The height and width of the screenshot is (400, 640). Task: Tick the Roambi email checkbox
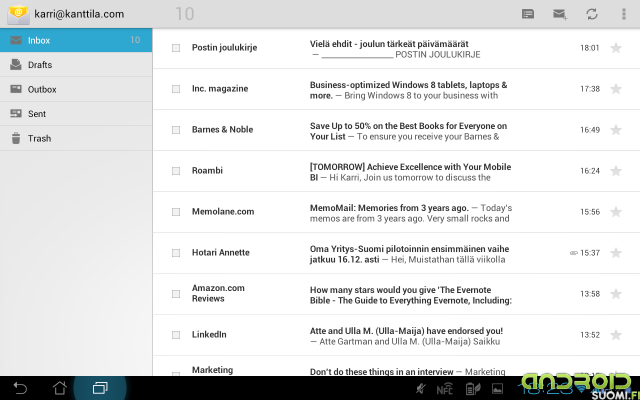click(176, 171)
